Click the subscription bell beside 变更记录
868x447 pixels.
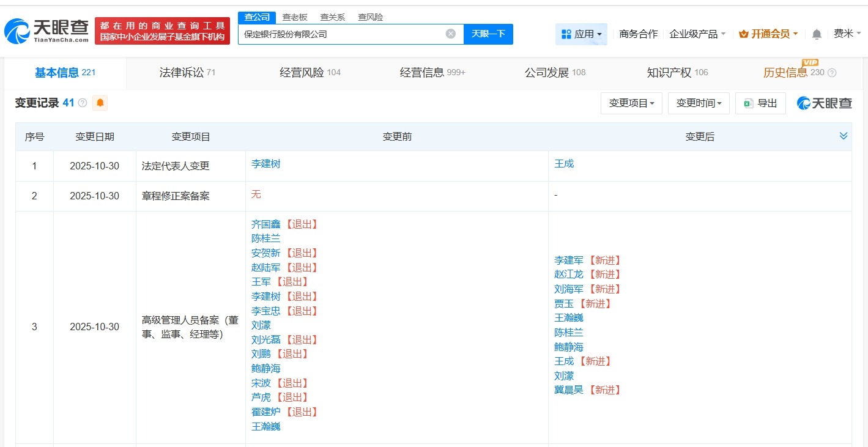tap(98, 103)
